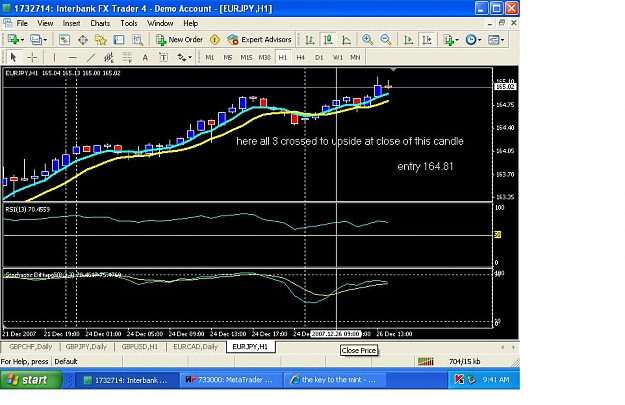Toggle the Terminal panel icon
Screen dimensions: 625x405
119,39
